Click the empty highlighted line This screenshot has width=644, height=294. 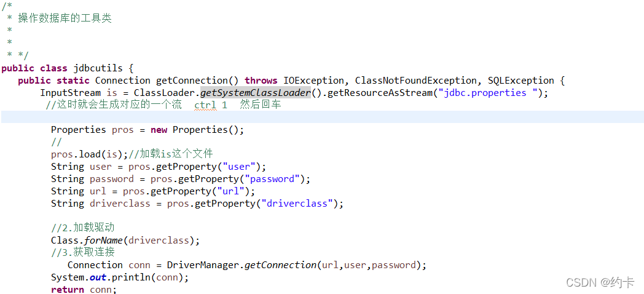click(x=322, y=117)
